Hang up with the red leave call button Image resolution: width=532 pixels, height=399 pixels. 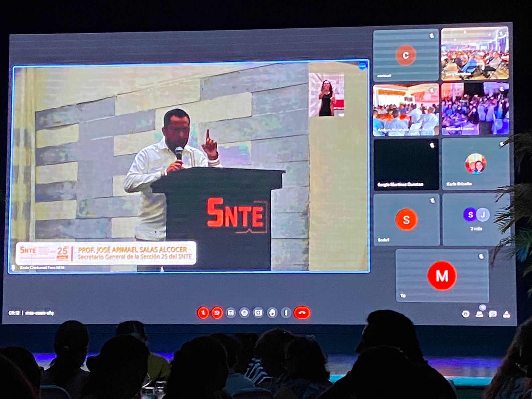point(302,313)
